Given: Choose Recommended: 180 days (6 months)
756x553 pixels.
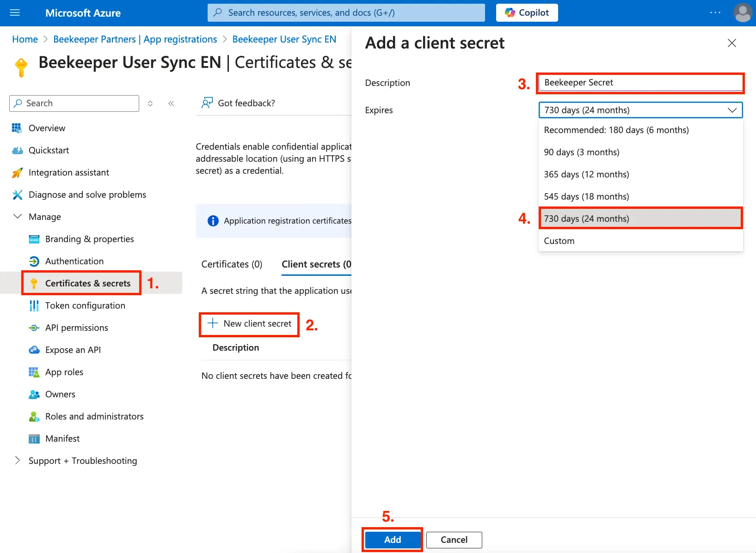Looking at the screenshot, I should [x=640, y=130].
